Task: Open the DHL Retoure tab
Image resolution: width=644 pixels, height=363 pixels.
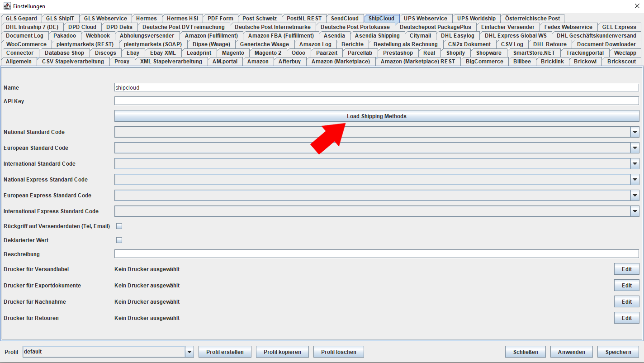Action: pos(549,44)
